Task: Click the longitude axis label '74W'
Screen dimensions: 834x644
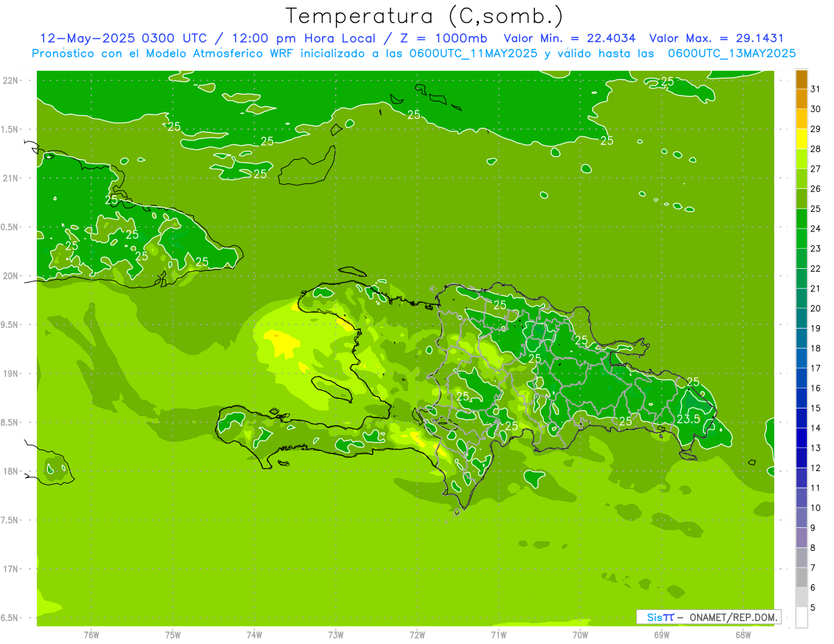Action: pos(254,635)
